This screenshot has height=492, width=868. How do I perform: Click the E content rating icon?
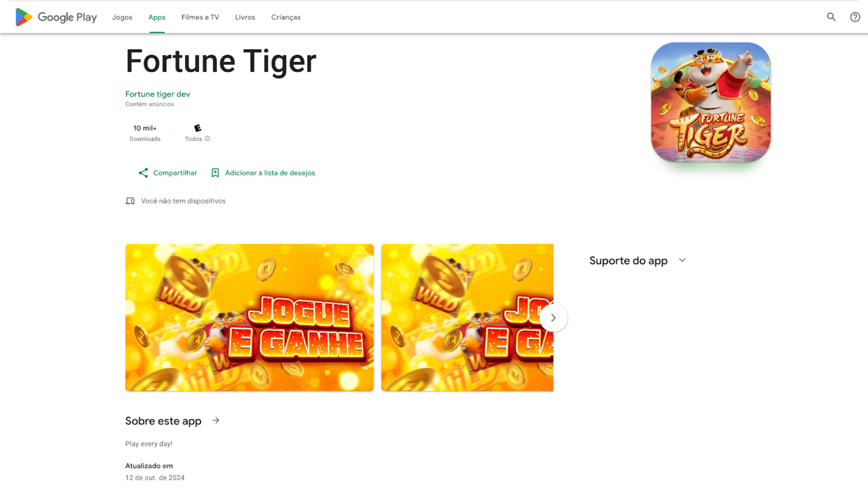[x=197, y=128]
